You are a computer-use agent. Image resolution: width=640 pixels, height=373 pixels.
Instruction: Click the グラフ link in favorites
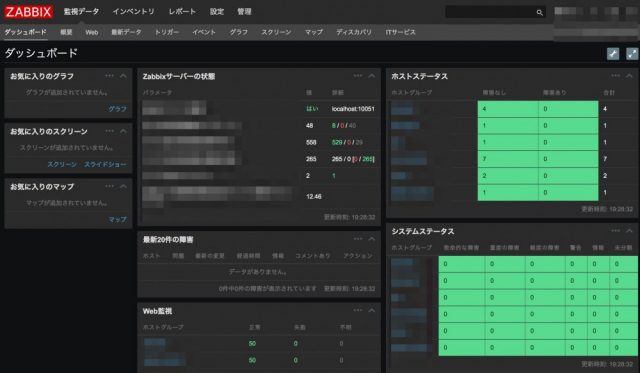click(x=118, y=109)
